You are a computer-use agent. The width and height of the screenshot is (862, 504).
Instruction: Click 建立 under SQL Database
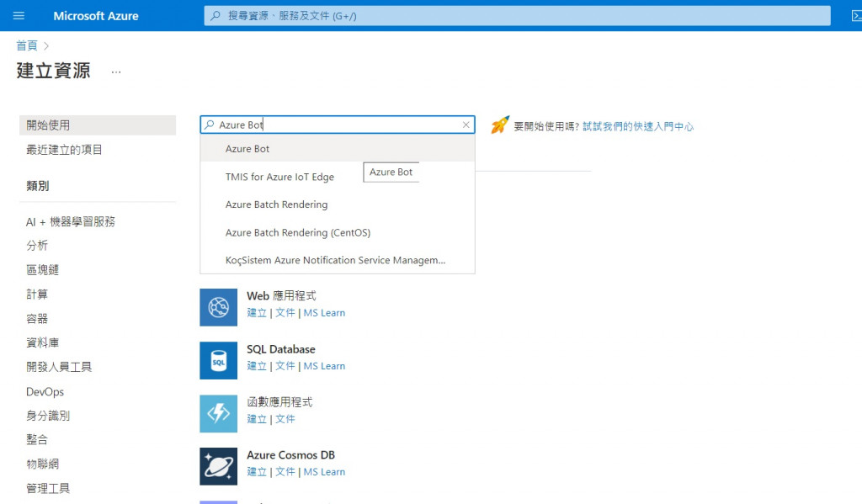coord(256,366)
